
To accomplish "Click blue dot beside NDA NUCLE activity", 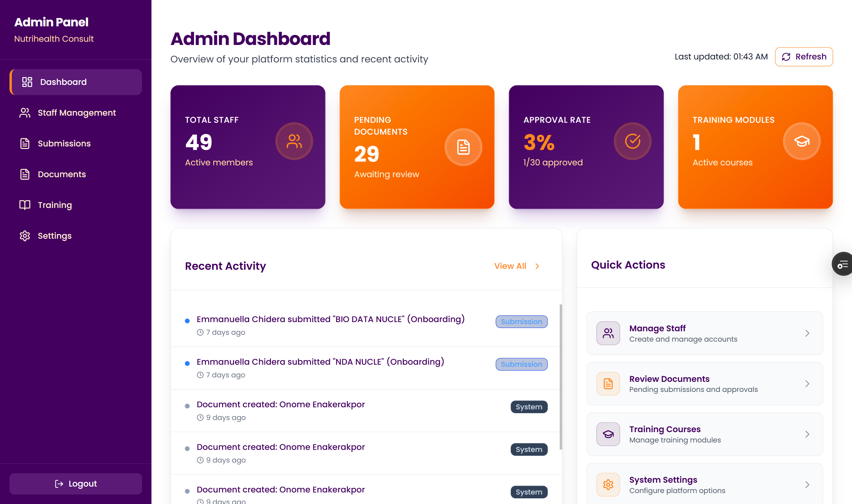I will pyautogui.click(x=187, y=364).
